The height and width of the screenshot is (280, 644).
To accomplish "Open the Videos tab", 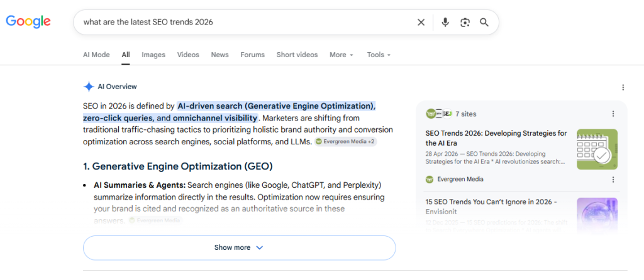I will point(188,55).
